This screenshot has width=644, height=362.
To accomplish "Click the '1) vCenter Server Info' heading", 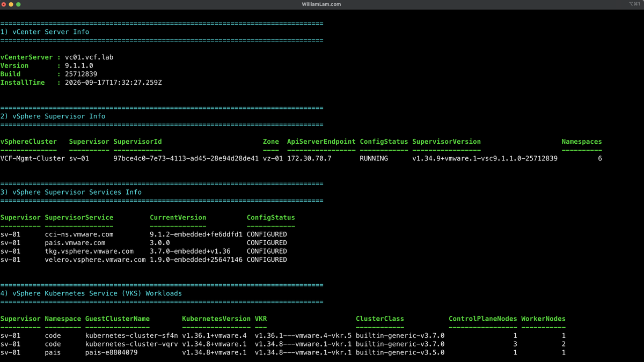I will coord(45,32).
